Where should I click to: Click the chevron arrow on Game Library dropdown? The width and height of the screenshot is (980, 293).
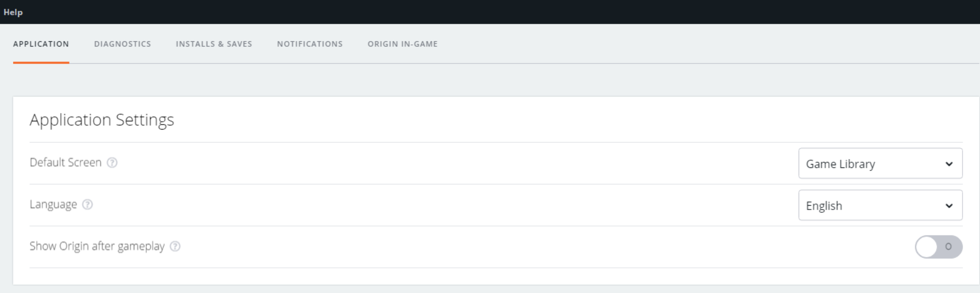949,164
